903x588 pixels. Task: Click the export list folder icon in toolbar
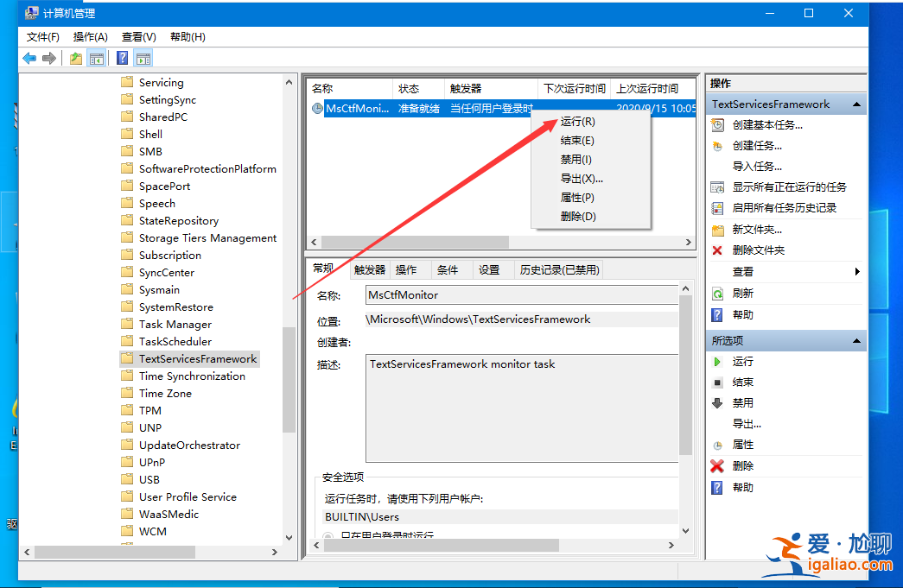click(75, 59)
